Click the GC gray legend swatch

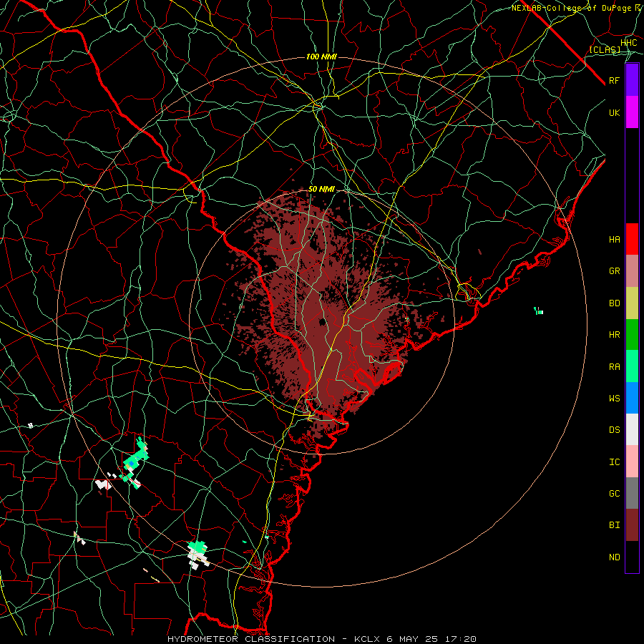(632, 493)
